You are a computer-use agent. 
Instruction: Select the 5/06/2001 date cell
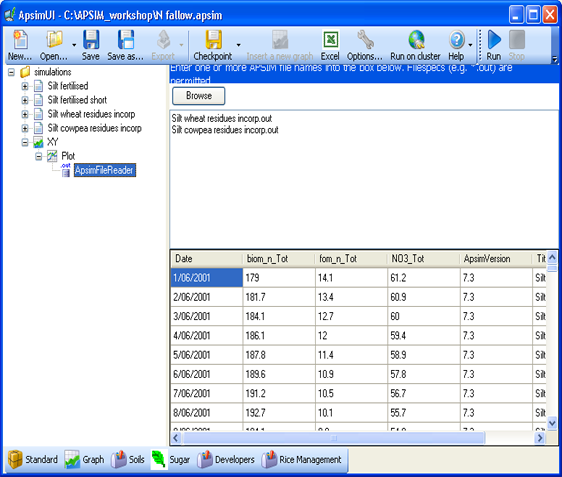[207, 355]
